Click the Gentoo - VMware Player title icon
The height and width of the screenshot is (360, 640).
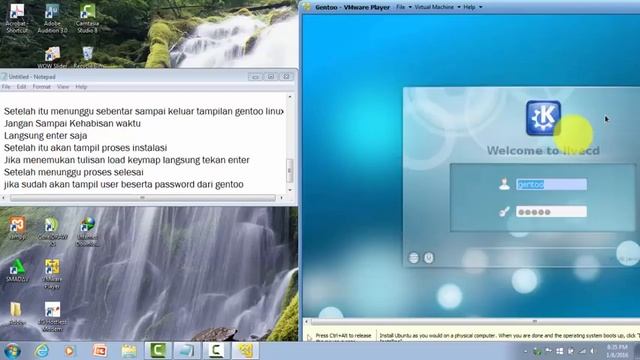pos(307,7)
